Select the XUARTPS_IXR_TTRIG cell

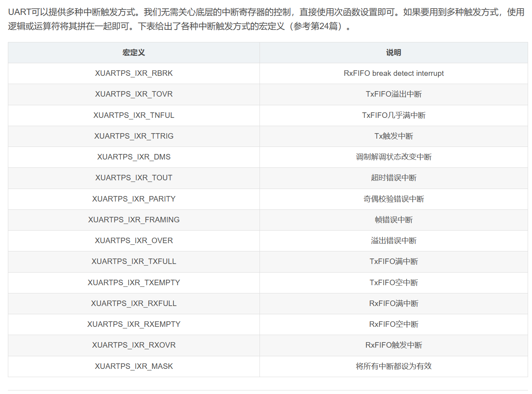[134, 136]
